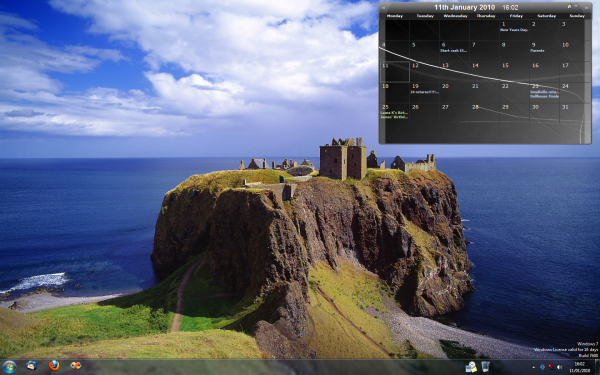600x375 pixels.
Task: Click the Saturday column header
Action: click(x=546, y=16)
